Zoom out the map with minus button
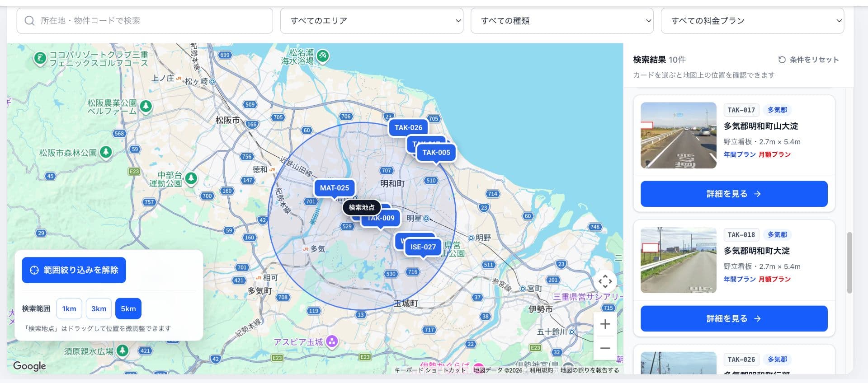The image size is (868, 383). 605,348
